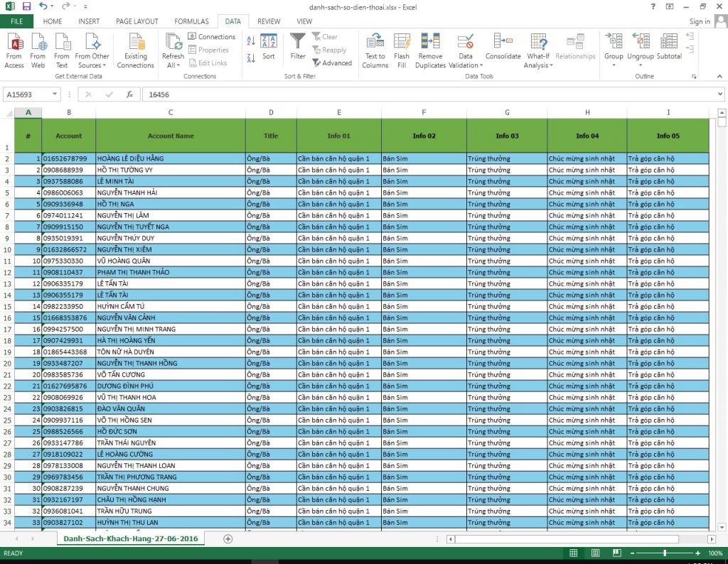Select column F header

pos(424,112)
